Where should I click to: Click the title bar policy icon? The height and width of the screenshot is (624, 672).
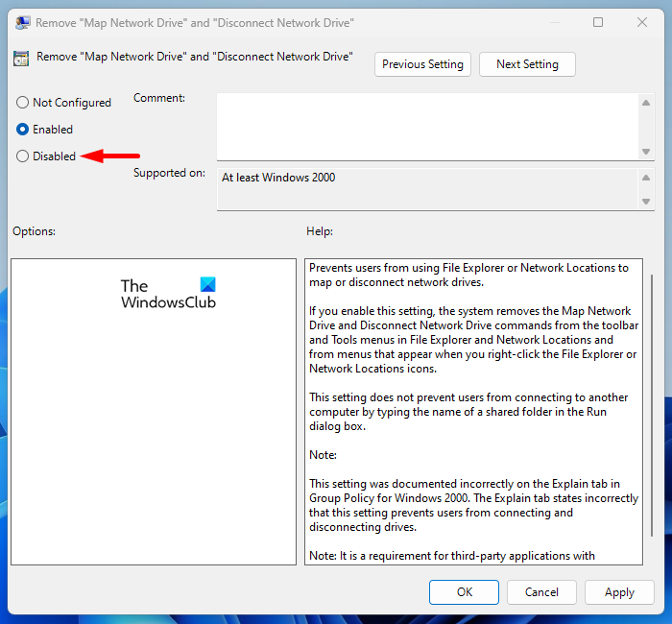click(23, 22)
